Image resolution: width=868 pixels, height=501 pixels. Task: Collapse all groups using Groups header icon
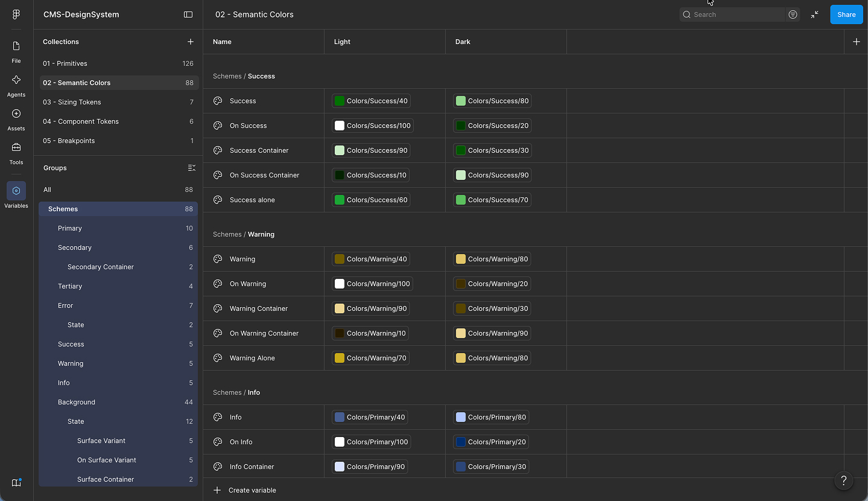pyautogui.click(x=192, y=168)
